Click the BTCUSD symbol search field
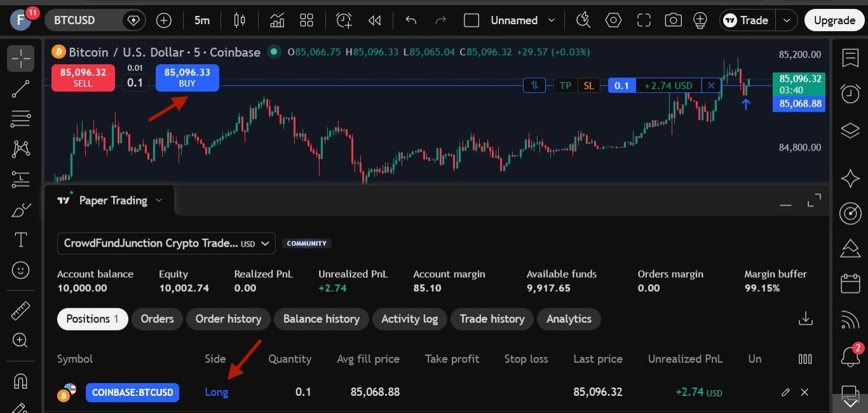The height and width of the screenshot is (413, 868). (95, 20)
